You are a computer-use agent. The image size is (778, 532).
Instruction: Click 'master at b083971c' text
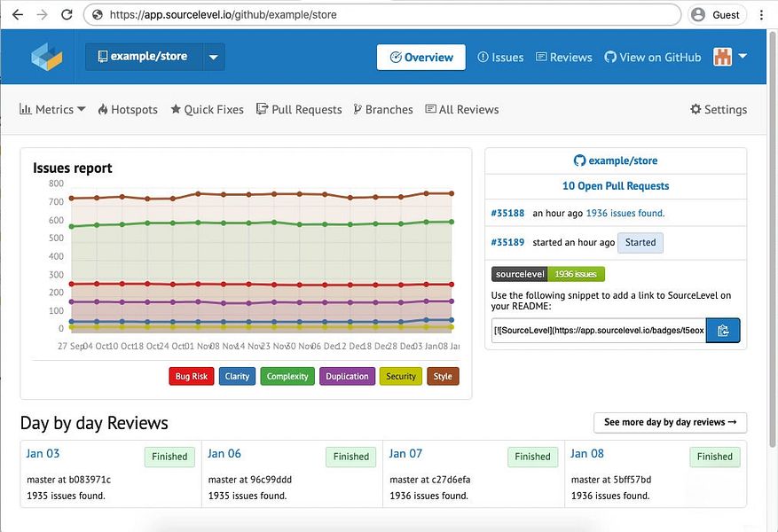tap(69, 480)
